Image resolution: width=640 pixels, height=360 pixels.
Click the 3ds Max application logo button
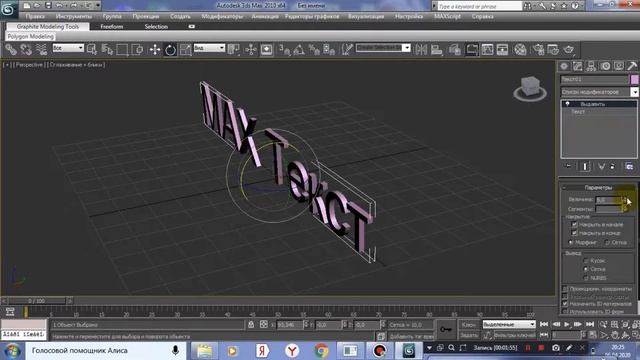click(8, 9)
